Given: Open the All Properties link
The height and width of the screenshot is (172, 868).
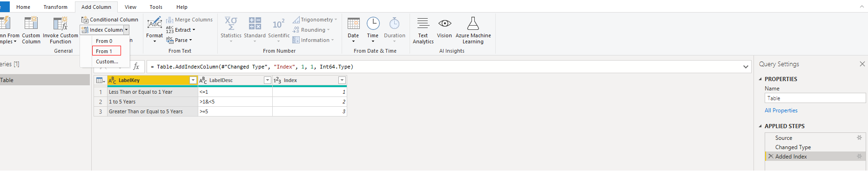Looking at the screenshot, I should 781,110.
